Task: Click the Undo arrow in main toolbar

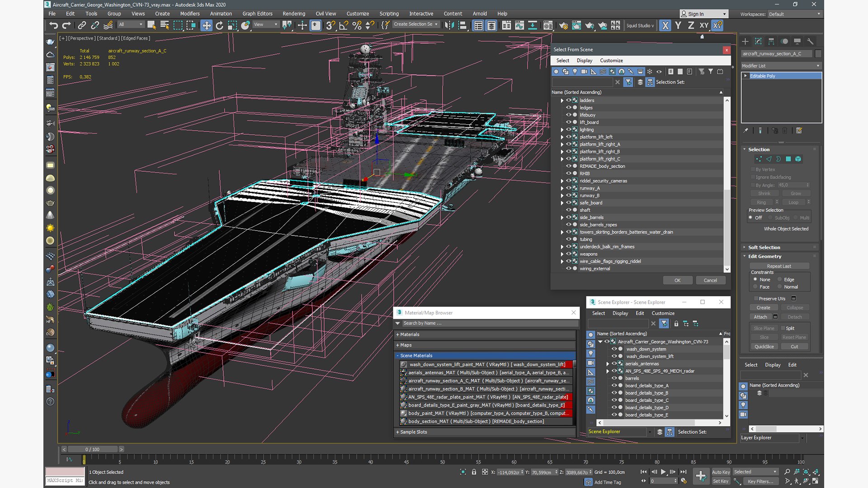Action: click(54, 25)
